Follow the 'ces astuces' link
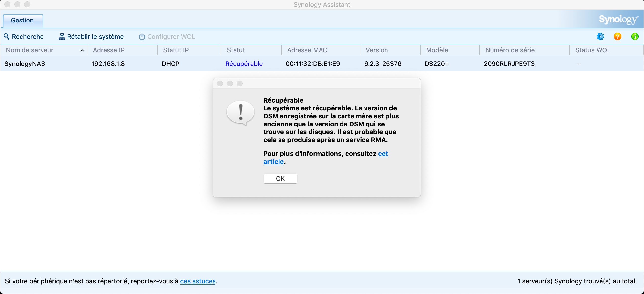The width and height of the screenshot is (644, 294). click(x=198, y=281)
